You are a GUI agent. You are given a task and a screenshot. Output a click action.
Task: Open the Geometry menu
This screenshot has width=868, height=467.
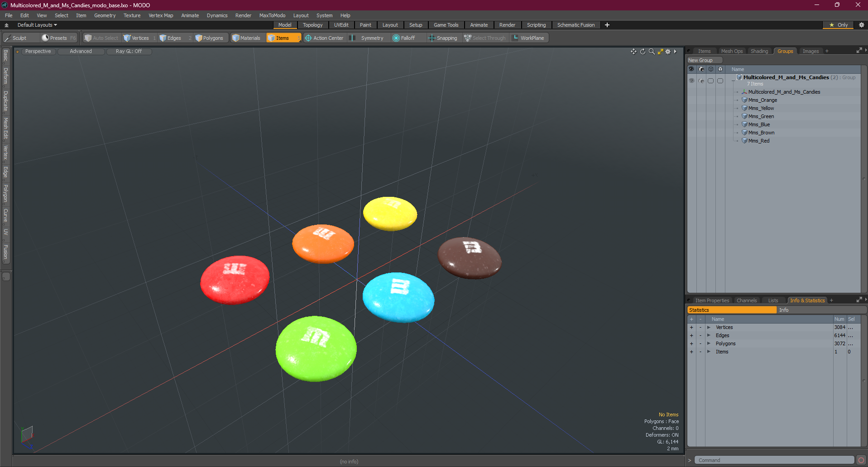105,15
